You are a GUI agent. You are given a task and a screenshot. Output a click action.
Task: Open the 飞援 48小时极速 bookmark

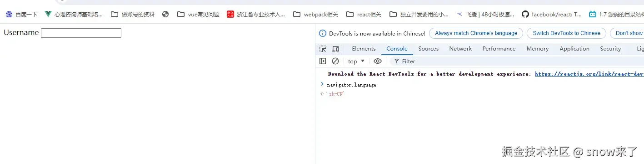[x=485, y=14]
